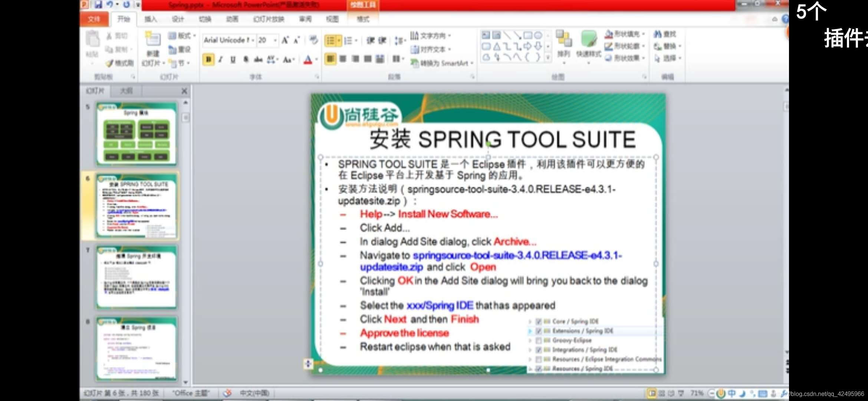This screenshot has width=868, height=401.
Task: Switch to the Outline pane tab
Action: 126,91
